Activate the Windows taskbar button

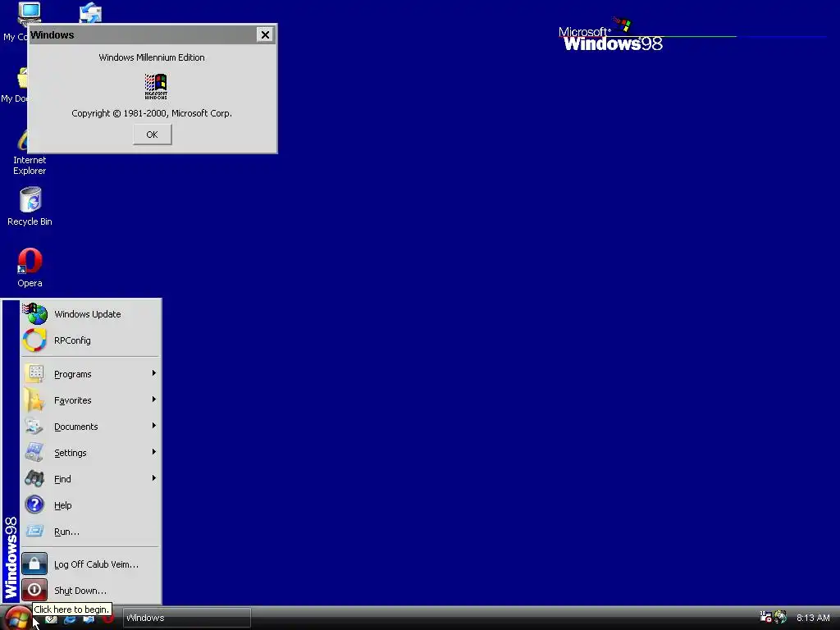point(186,618)
